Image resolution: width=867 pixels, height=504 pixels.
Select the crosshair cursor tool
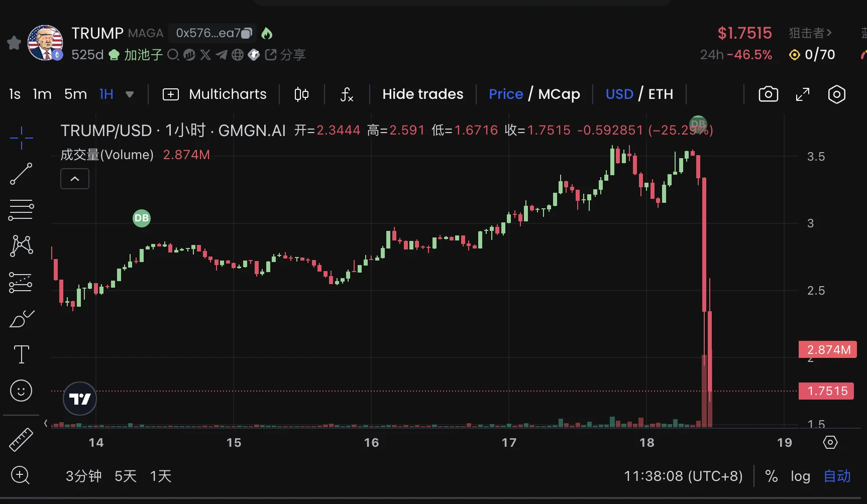[21, 138]
